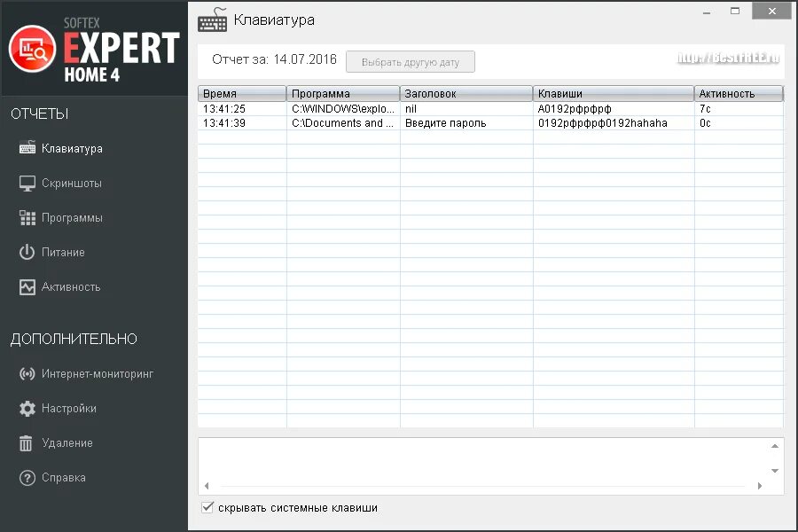Click the gear icon beside Настройки
798x532 pixels.
[27, 408]
